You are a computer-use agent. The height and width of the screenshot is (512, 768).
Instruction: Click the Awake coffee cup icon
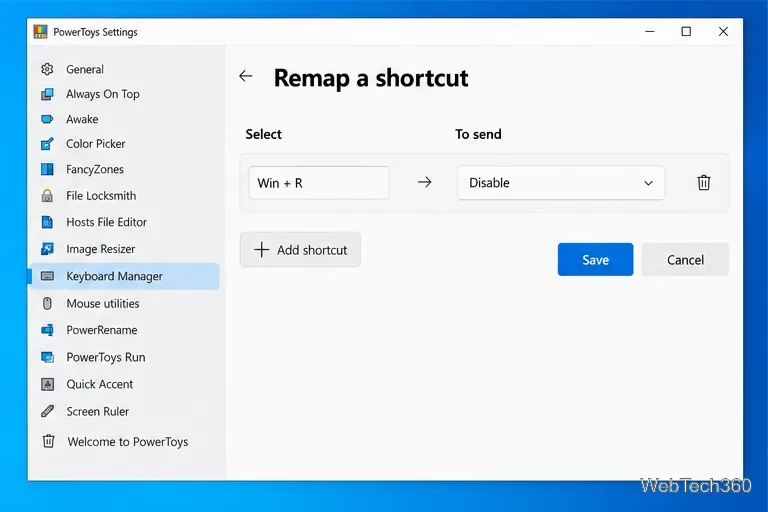pyautogui.click(x=47, y=119)
